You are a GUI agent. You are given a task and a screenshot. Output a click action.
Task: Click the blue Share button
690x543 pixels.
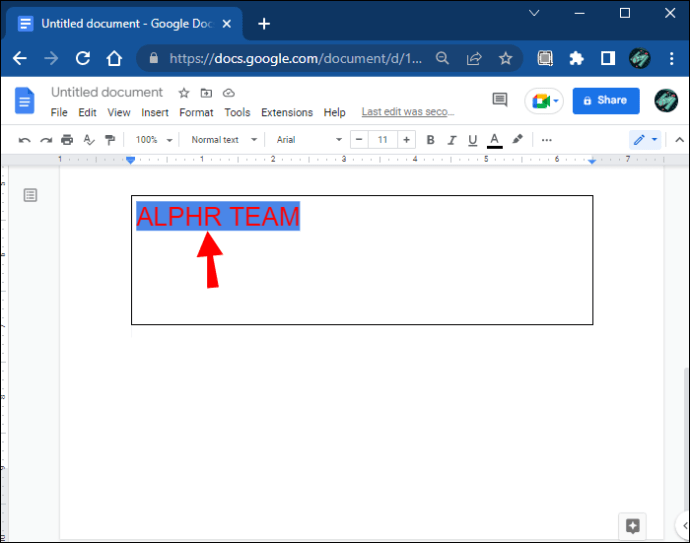coord(606,101)
